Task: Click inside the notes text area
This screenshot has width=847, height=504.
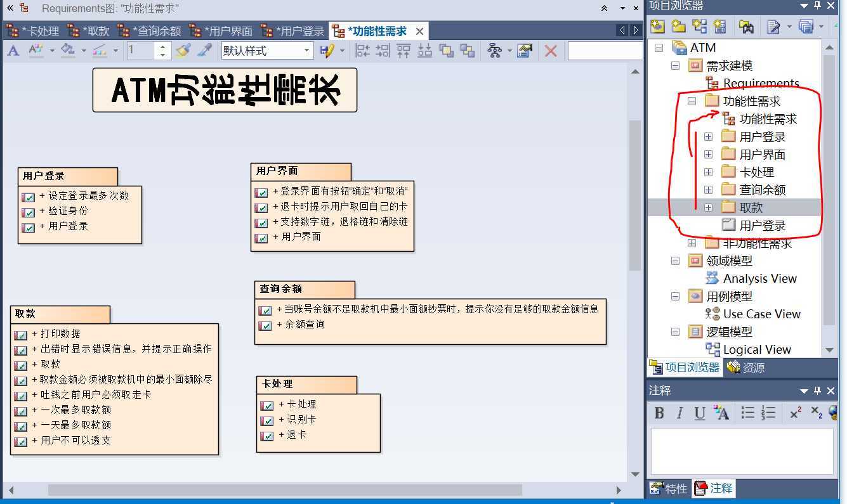Action: point(742,451)
